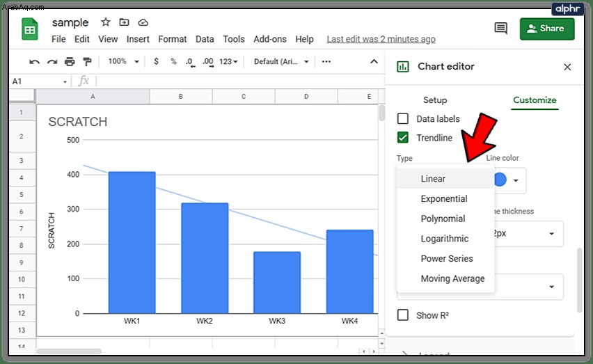The width and height of the screenshot is (593, 364).
Task: Star the sample document
Action: 106,22
